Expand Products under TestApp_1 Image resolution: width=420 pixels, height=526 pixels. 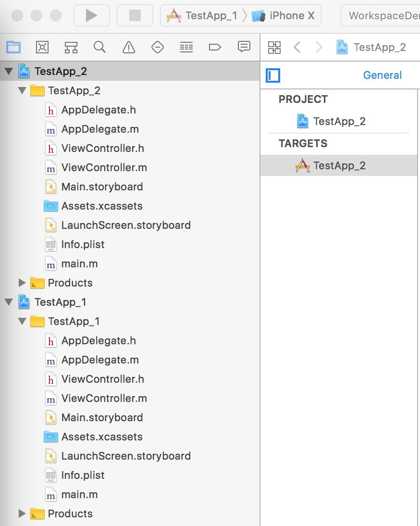(22, 513)
